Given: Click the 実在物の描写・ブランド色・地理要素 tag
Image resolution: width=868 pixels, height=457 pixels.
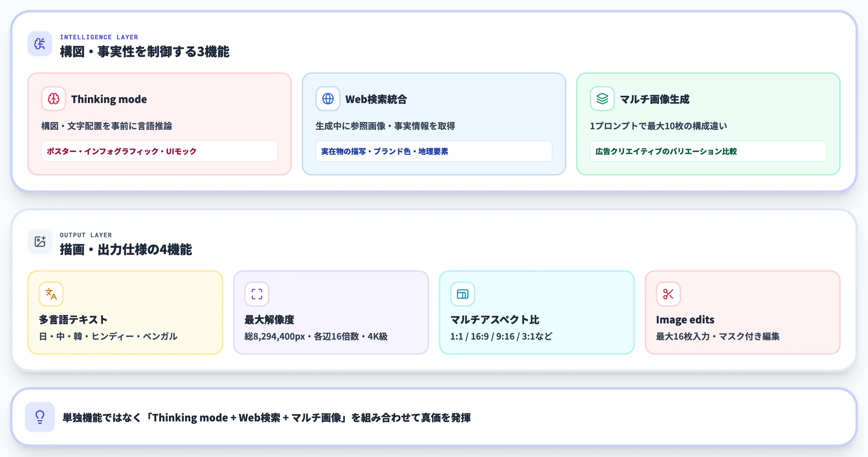Looking at the screenshot, I should tap(433, 151).
